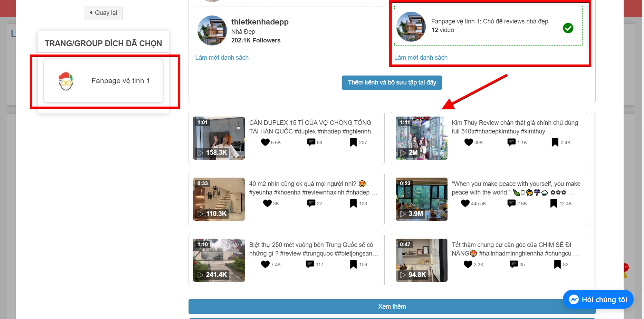Click comment icon showing 317 comments

(310, 264)
